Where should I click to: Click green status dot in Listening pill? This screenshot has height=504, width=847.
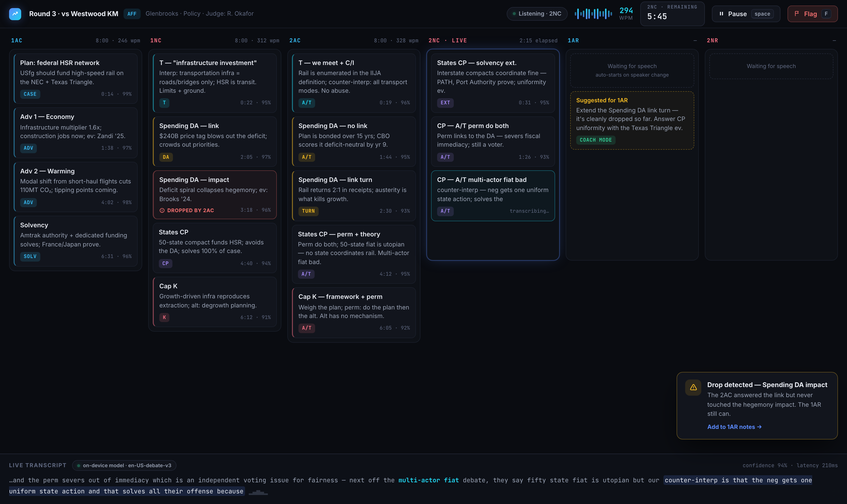tap(514, 14)
